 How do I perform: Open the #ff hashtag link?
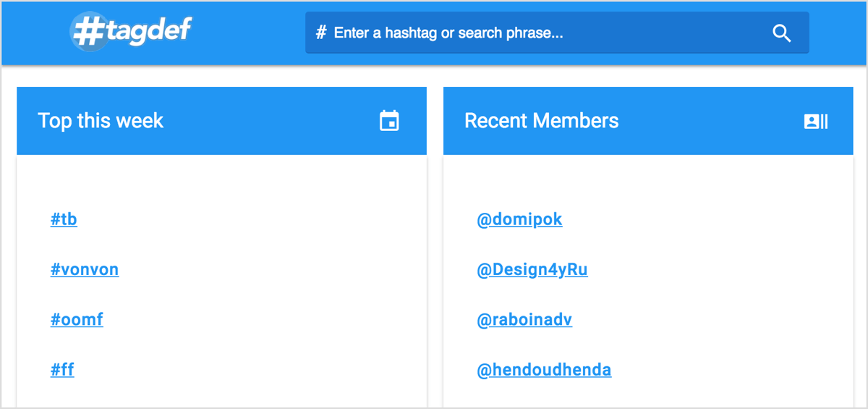tap(62, 370)
